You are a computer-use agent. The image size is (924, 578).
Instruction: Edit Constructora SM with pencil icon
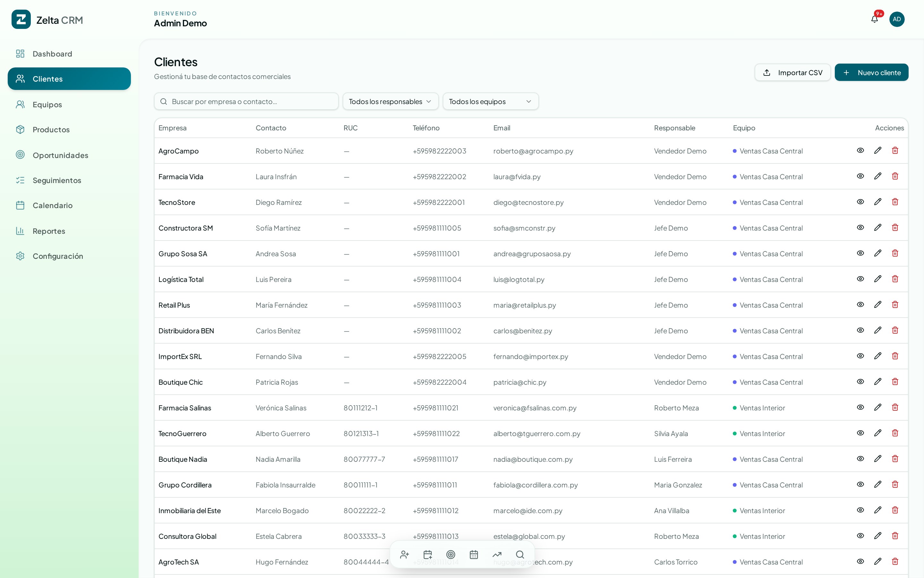tap(878, 227)
